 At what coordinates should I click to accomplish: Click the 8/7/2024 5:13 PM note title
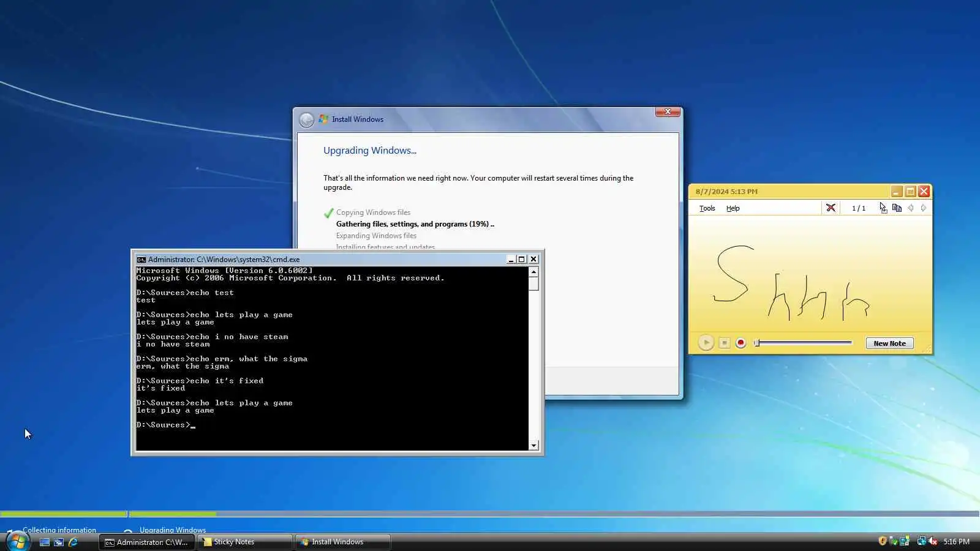pyautogui.click(x=726, y=192)
